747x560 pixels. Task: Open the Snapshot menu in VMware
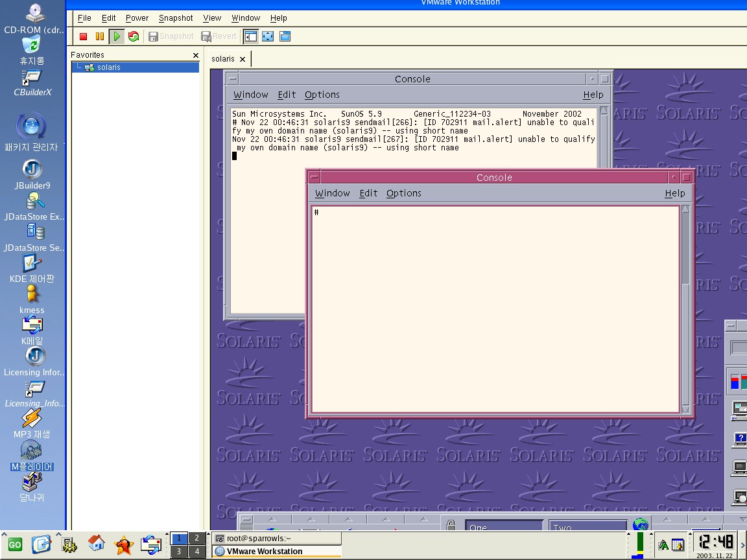coord(176,18)
